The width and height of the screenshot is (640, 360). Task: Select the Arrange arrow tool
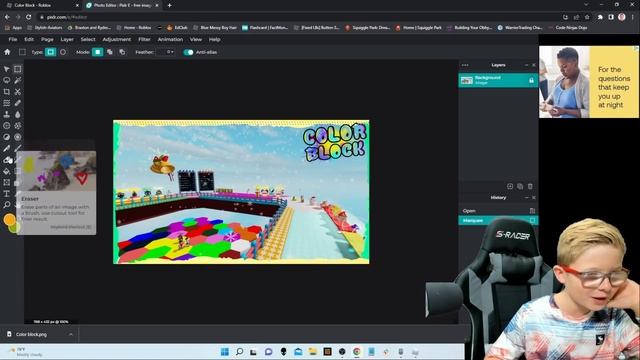point(7,69)
